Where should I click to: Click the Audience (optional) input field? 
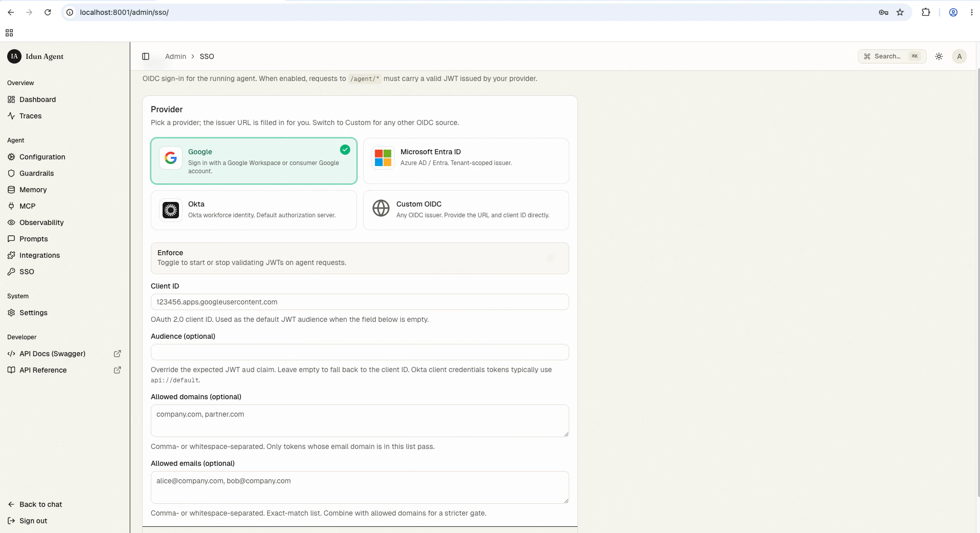tap(360, 352)
